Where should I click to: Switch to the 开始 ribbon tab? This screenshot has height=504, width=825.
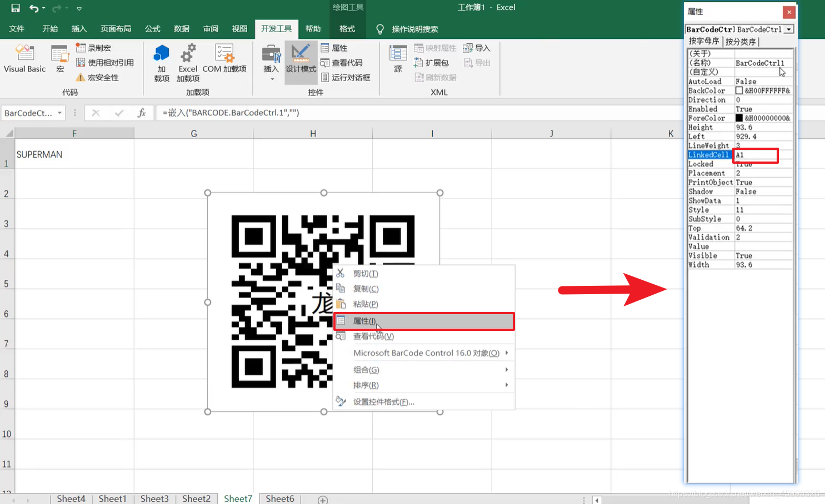click(x=50, y=29)
